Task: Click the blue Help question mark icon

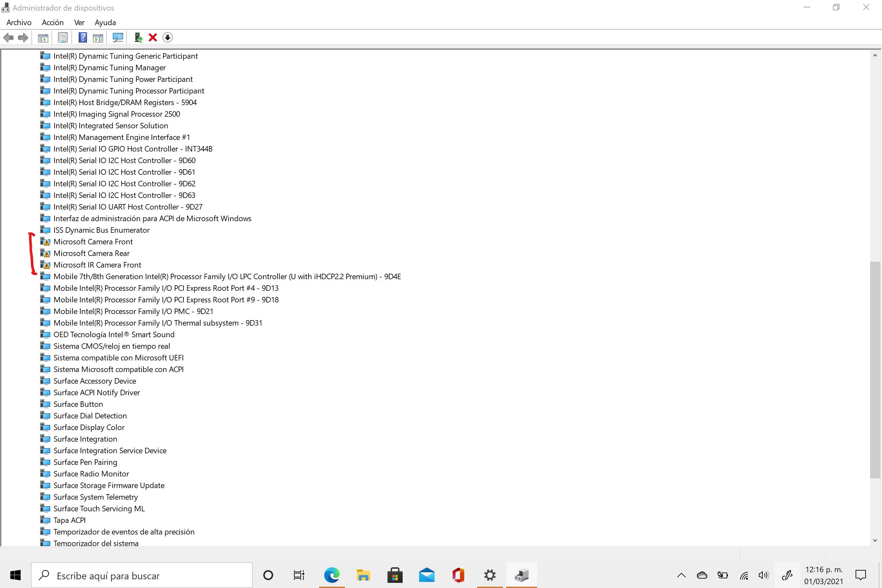Action: tap(83, 37)
